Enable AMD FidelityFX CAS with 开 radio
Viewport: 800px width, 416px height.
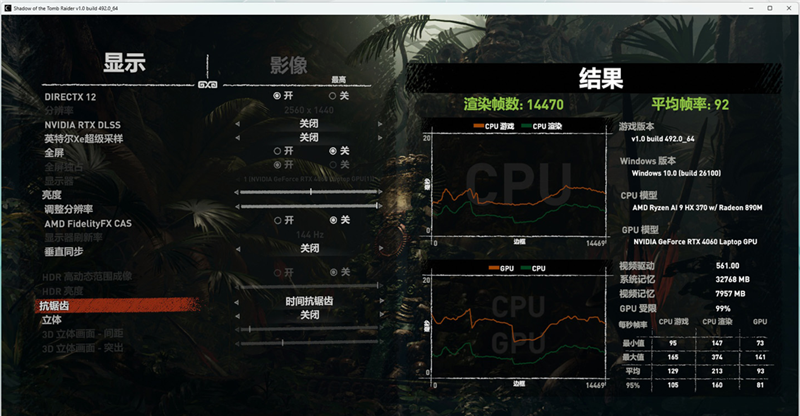277,220
